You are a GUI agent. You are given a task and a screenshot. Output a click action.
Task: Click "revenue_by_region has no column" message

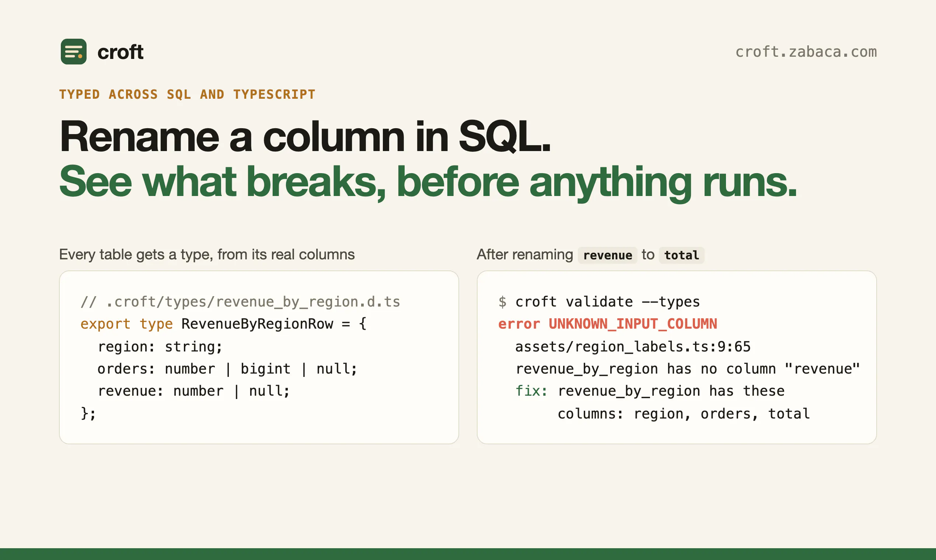[688, 369]
